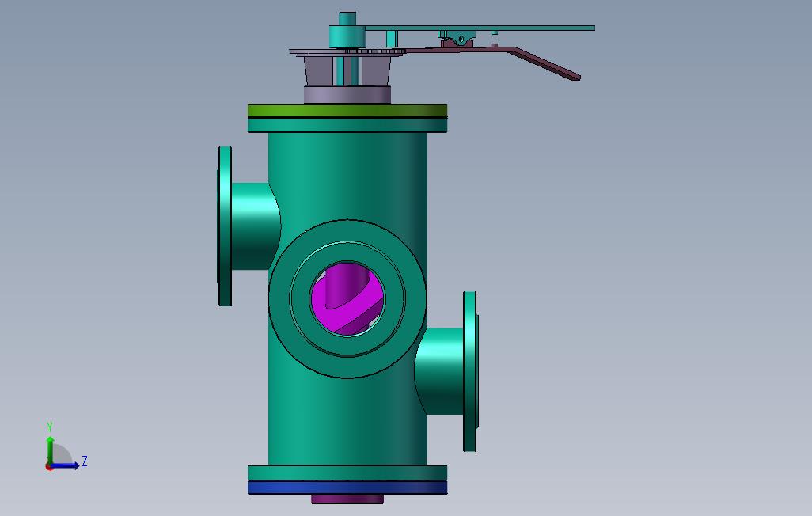Viewport: 812px width, 516px height.
Task: Select the magenta inner plug through the port
Action: point(348,298)
